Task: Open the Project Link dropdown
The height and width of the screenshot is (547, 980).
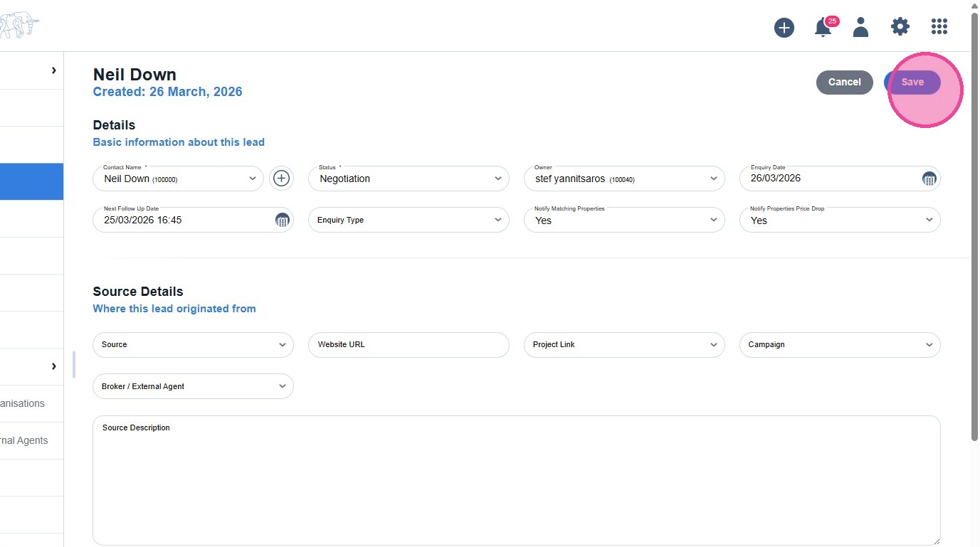Action: [x=624, y=344]
